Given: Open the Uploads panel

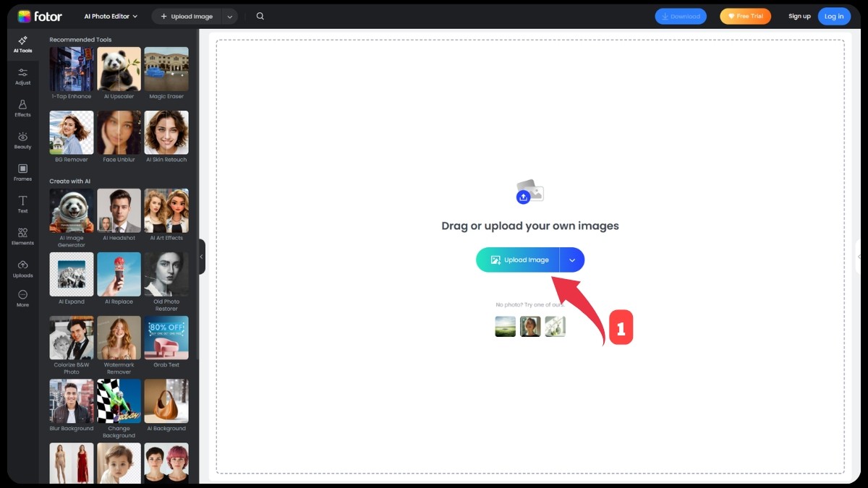Looking at the screenshot, I should [22, 268].
